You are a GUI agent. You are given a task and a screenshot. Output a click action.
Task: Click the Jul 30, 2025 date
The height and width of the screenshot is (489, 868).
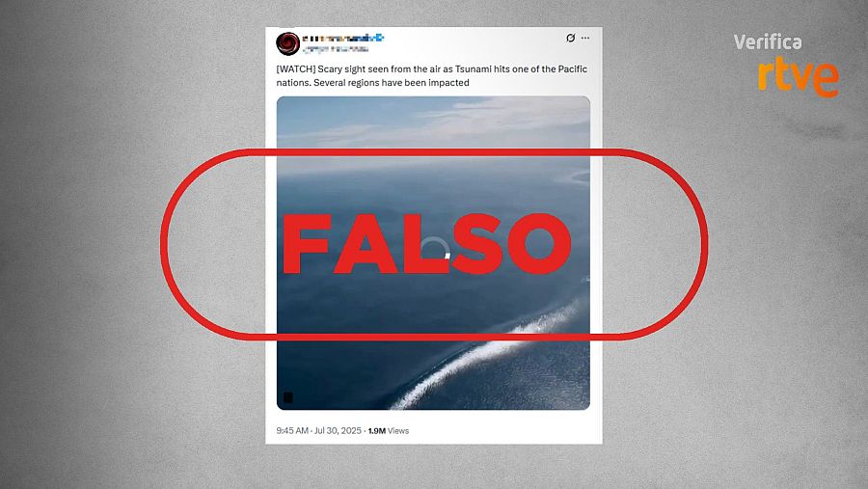pos(338,430)
